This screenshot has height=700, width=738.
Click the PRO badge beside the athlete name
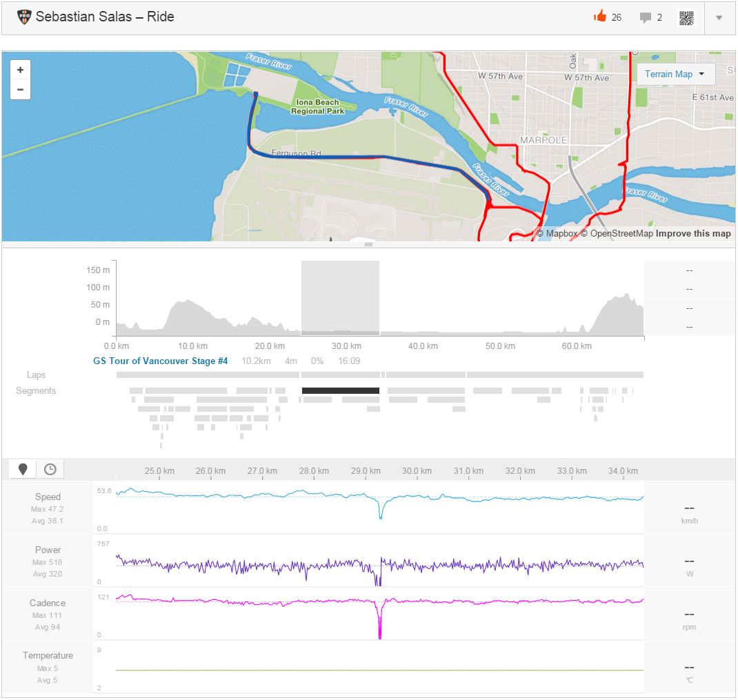point(24,17)
